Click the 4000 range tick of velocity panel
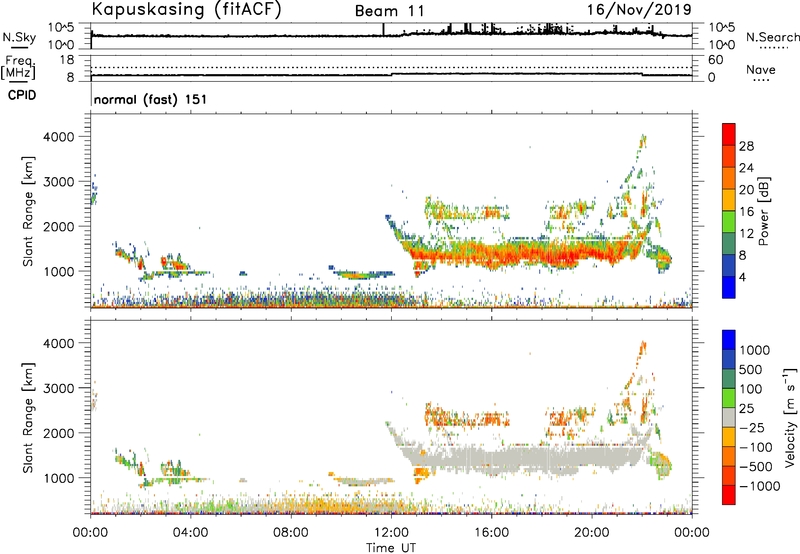Viewport: 800px width, 554px height. 58,343
